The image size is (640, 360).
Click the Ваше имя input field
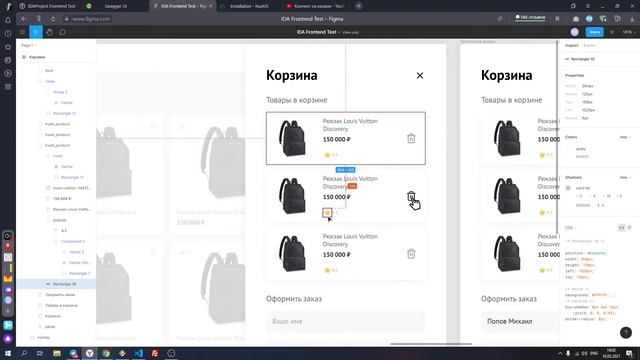click(x=345, y=322)
